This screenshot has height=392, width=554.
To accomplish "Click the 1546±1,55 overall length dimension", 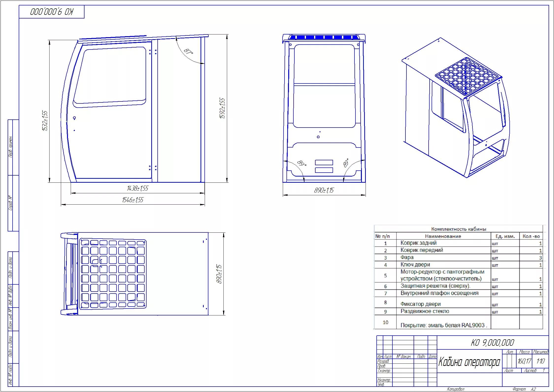I will [x=133, y=200].
